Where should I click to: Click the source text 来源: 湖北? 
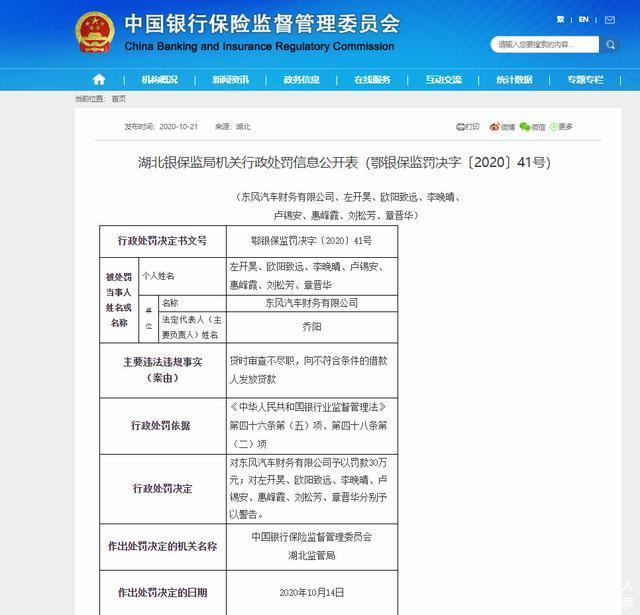coord(232,127)
